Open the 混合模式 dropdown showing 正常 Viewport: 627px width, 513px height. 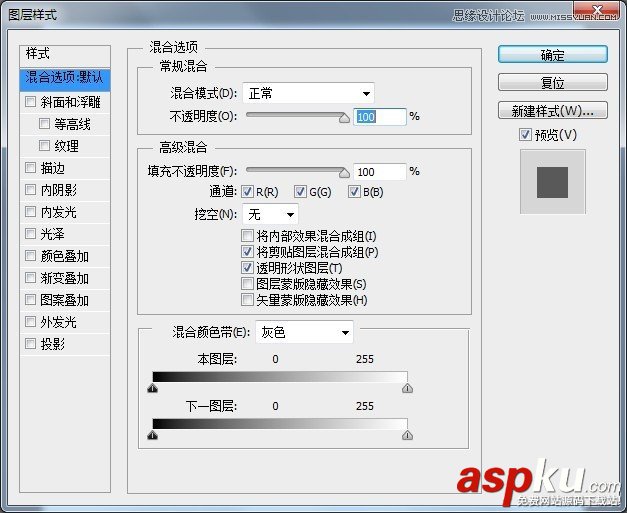308,94
